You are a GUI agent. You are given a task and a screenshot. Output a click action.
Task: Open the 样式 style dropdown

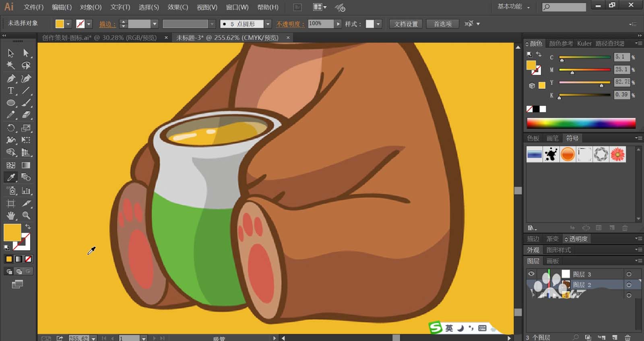pos(378,24)
